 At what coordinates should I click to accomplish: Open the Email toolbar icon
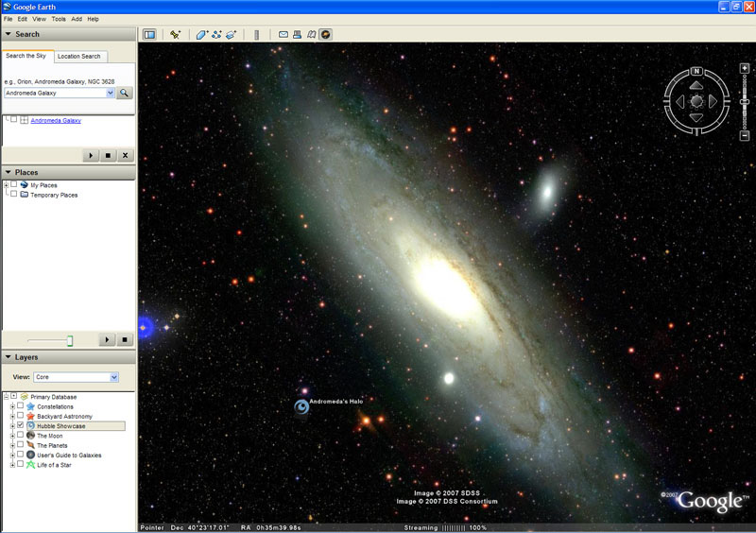pos(283,35)
